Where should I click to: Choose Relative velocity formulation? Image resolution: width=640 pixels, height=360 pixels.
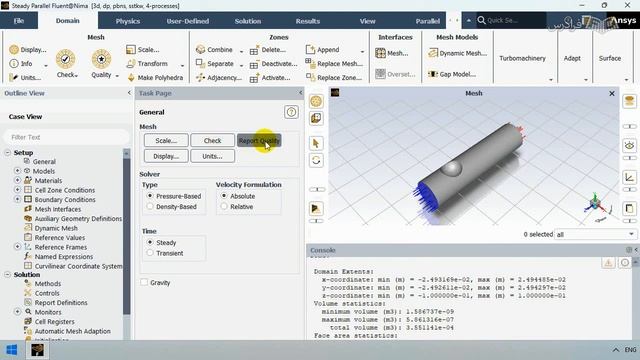point(224,207)
